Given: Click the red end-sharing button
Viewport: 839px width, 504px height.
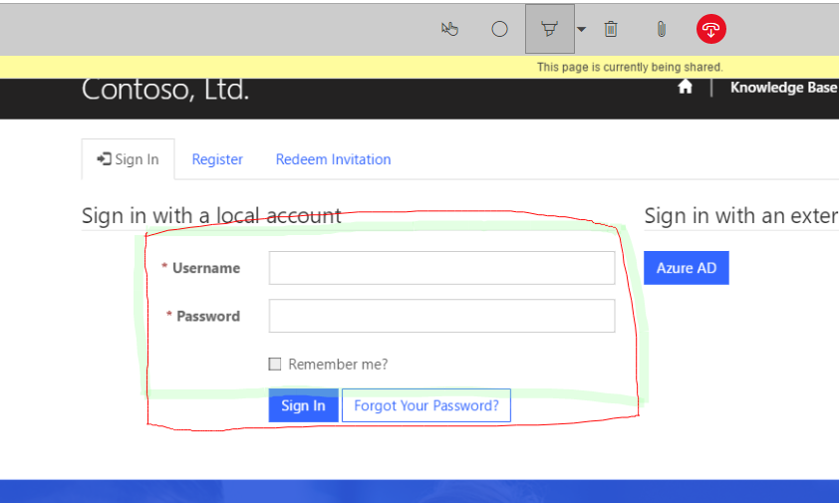Looking at the screenshot, I should [x=711, y=29].
